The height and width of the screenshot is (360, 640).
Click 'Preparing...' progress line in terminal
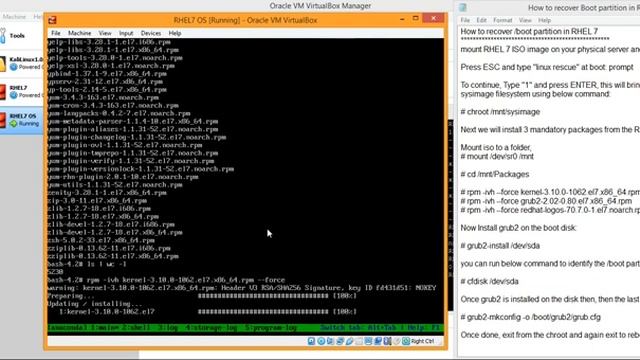pos(202,296)
